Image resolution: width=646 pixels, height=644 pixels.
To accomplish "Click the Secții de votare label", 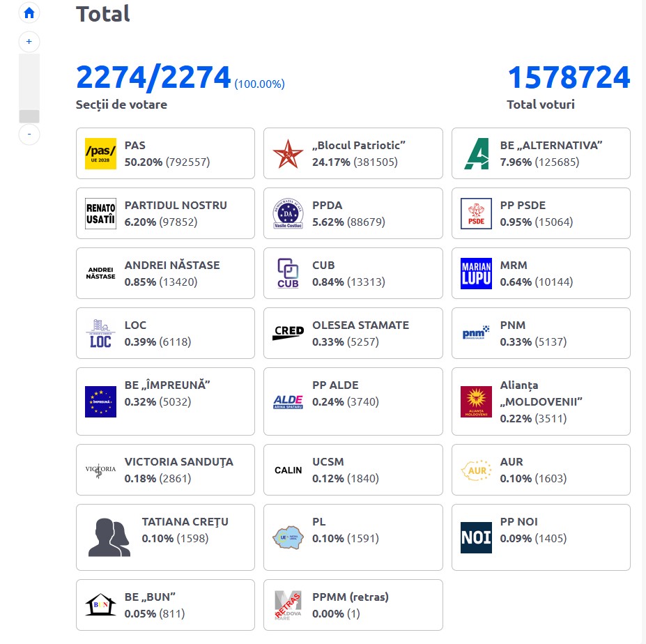I will (121, 105).
